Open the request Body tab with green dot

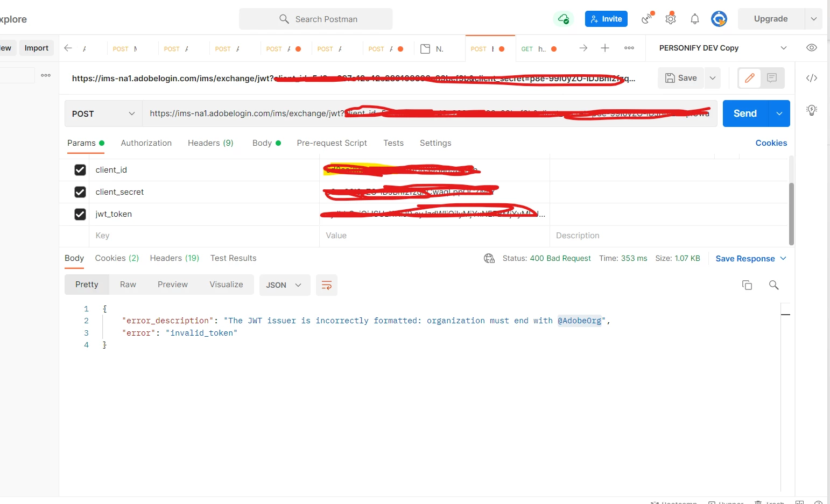coord(266,143)
